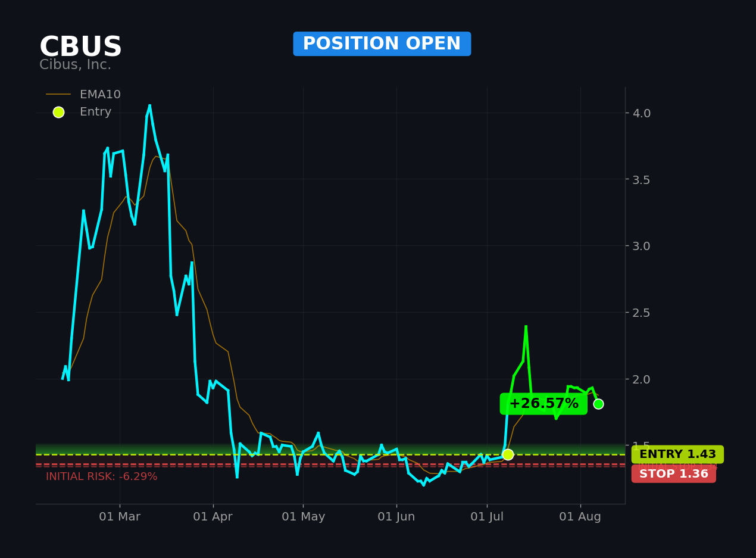Screen dimensions: 756x558
Task: Click the 01 Aug axis label
Action: coord(580,517)
